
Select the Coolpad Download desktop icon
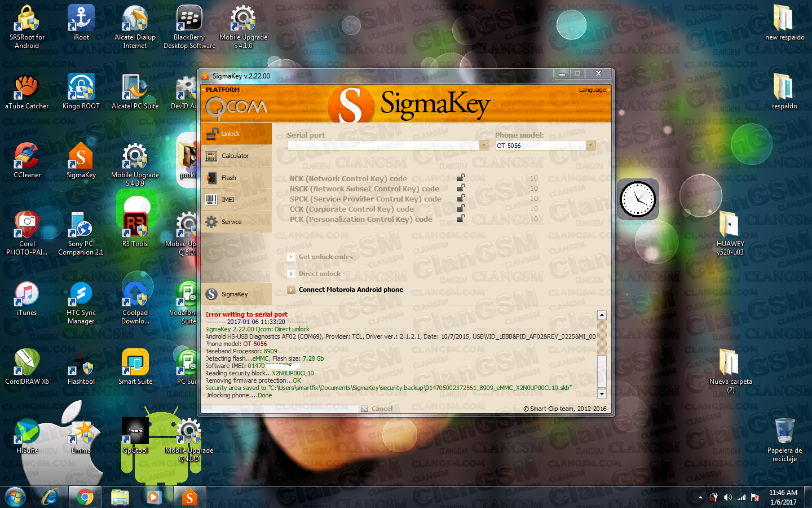(135, 303)
